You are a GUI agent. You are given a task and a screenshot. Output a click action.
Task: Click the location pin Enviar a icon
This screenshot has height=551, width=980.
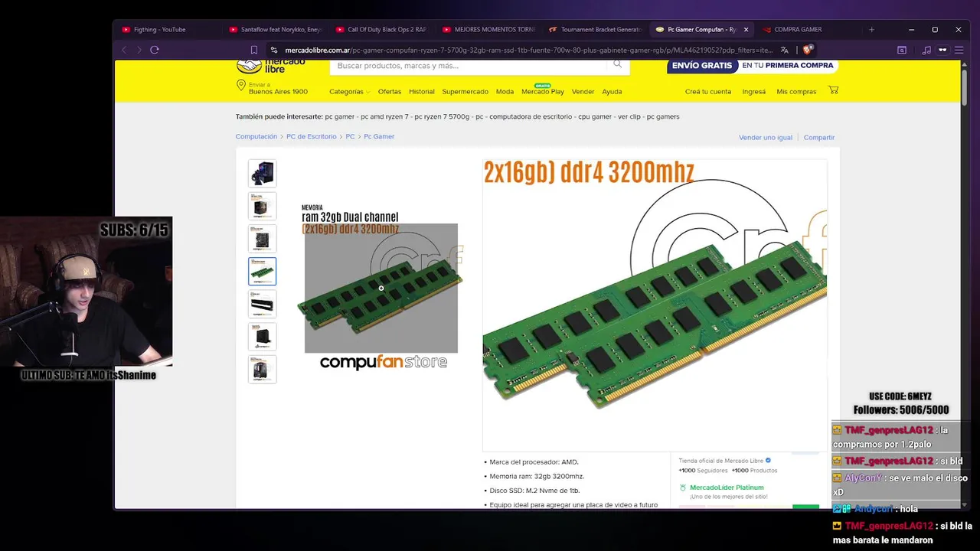pyautogui.click(x=240, y=86)
